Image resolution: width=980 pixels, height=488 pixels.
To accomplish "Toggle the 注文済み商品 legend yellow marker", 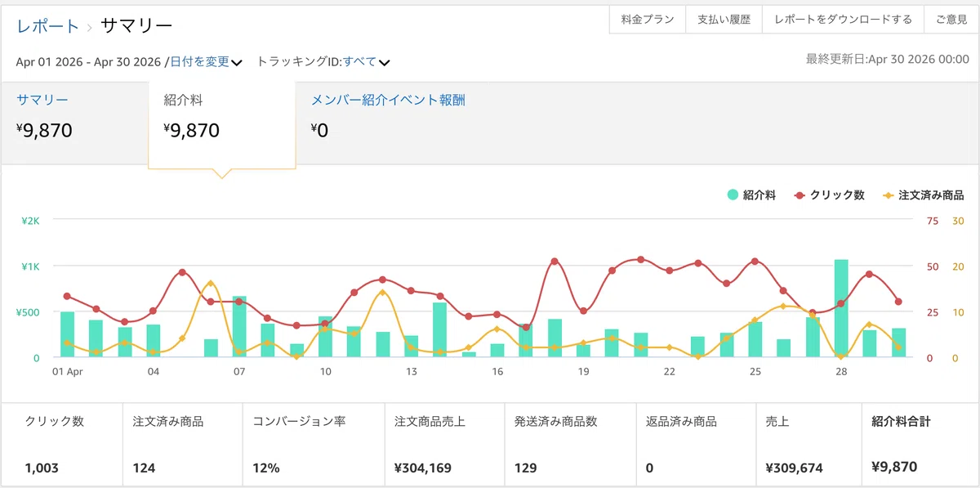I will point(889,195).
